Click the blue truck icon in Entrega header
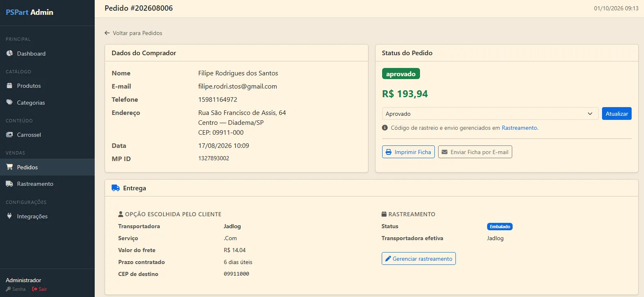Viewport: 644px width, 297px height. tap(116, 188)
